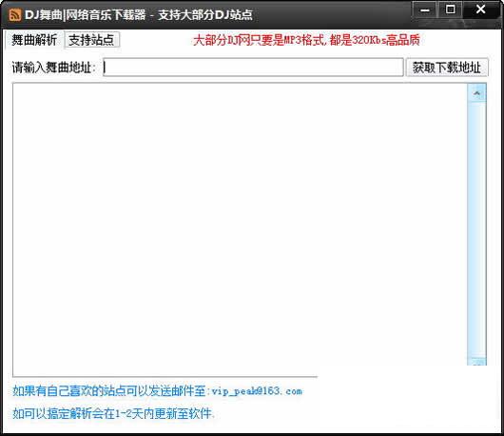
Task: Click the 获取下载地址 button
Action: point(447,68)
